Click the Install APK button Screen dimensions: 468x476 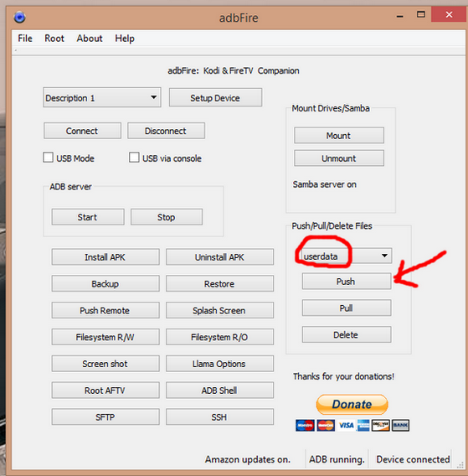[x=105, y=256]
